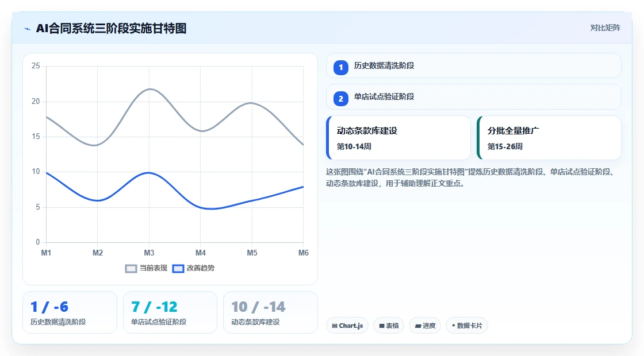Image resolution: width=644 pixels, height=356 pixels.
Task: Click the 动态条款库建设 label under 10 / -14
Action: (255, 322)
